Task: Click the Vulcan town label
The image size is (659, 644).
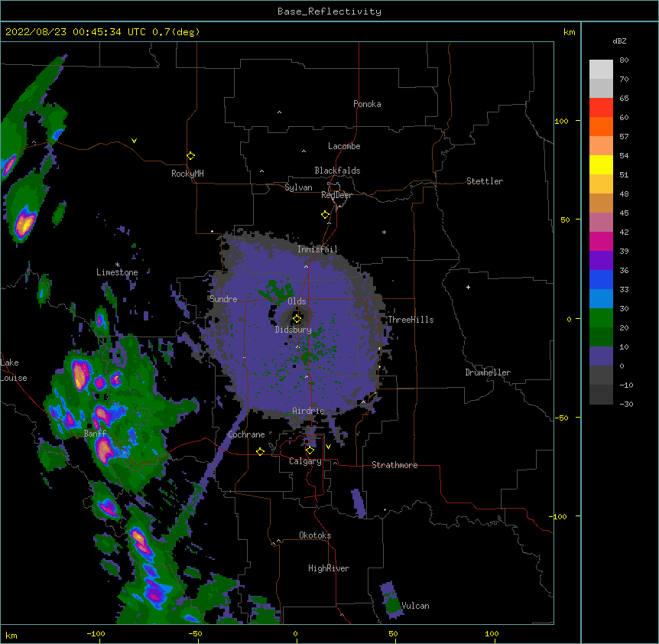Action: [x=415, y=606]
